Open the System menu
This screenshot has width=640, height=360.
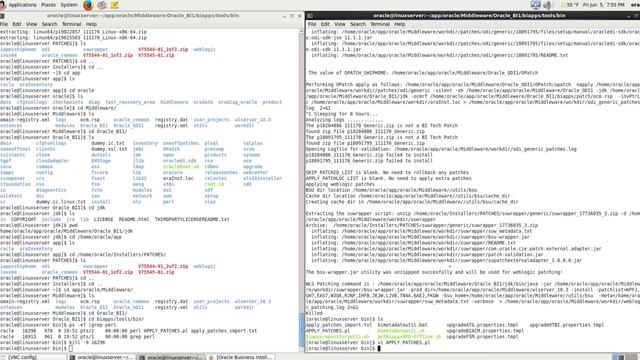click(x=69, y=5)
